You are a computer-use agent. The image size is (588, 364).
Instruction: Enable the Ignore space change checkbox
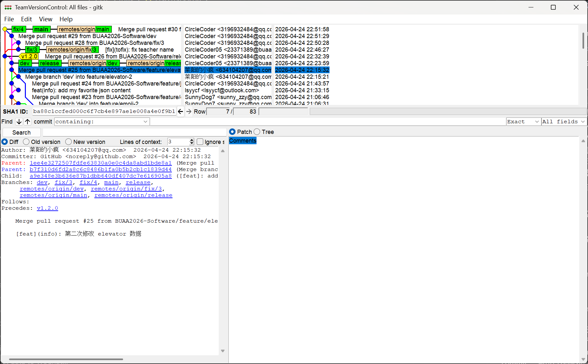200,142
